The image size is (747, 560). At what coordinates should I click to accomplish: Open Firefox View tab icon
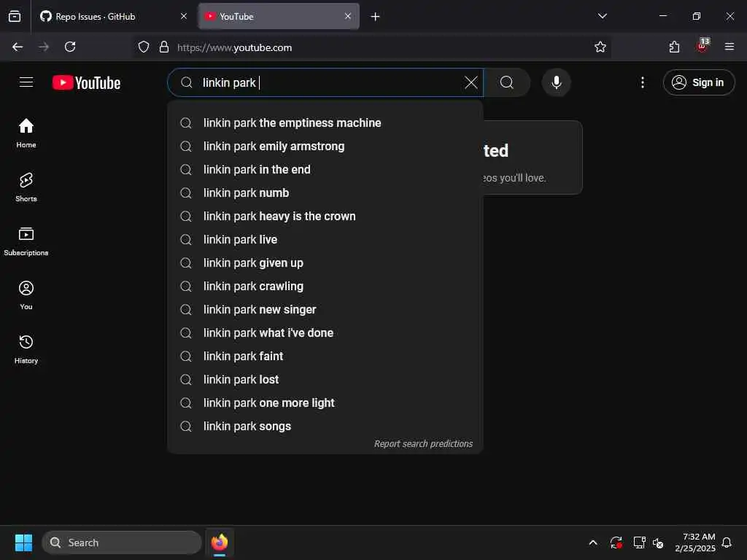pyautogui.click(x=15, y=16)
